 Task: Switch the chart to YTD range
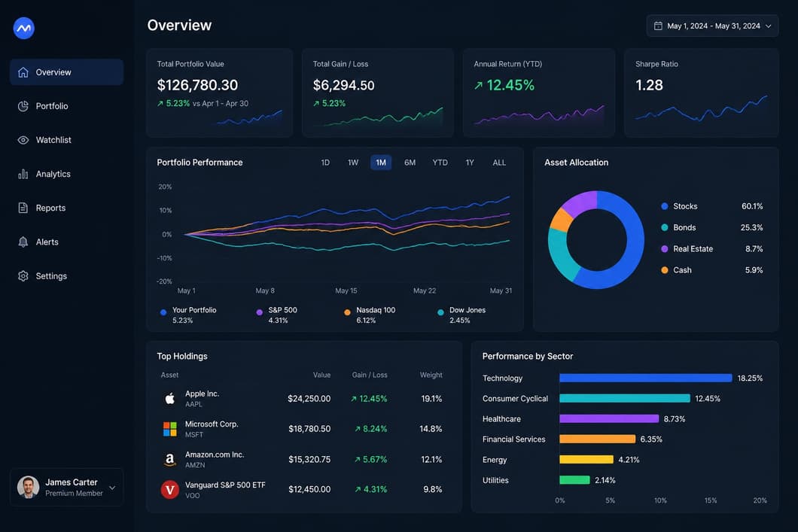pos(440,163)
